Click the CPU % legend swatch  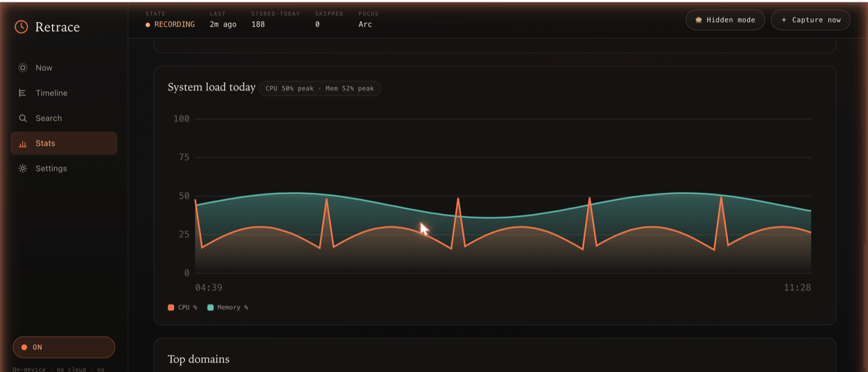pos(171,308)
